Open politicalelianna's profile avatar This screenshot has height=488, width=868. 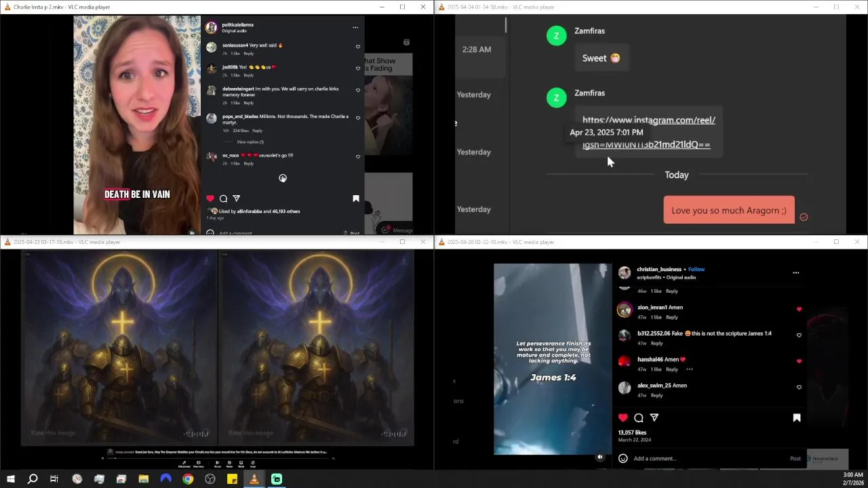(211, 28)
